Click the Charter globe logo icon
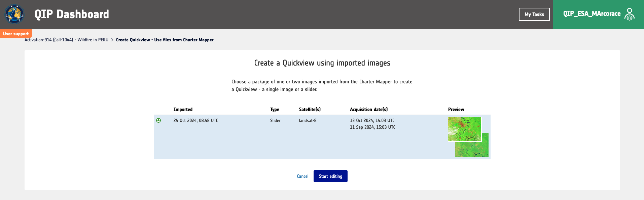Image resolution: width=644 pixels, height=200 pixels. point(14,14)
